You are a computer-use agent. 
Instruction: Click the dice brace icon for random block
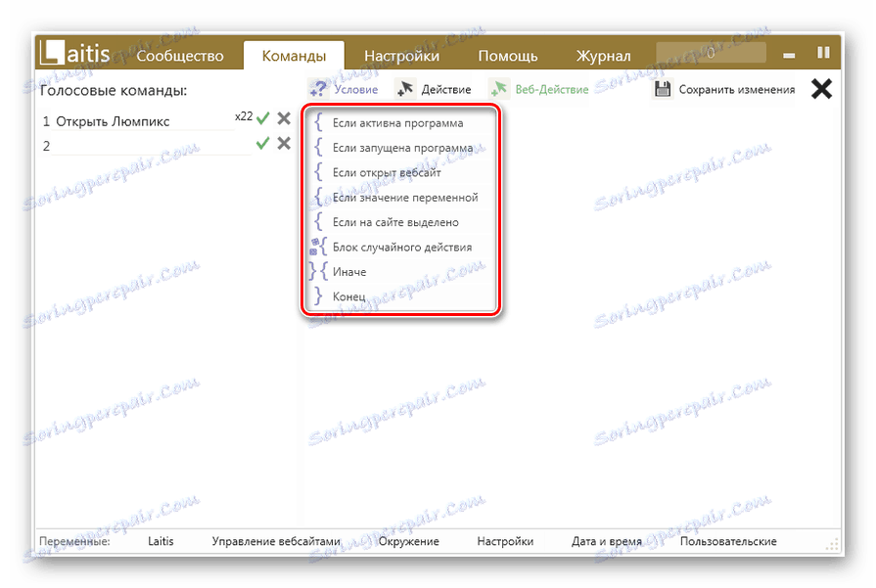pyautogui.click(x=318, y=247)
